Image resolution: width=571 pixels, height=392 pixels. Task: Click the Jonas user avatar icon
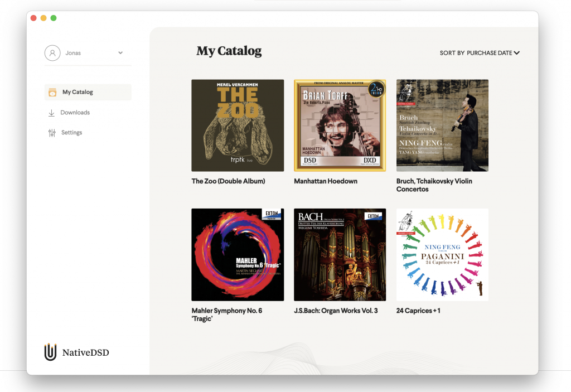coord(52,53)
